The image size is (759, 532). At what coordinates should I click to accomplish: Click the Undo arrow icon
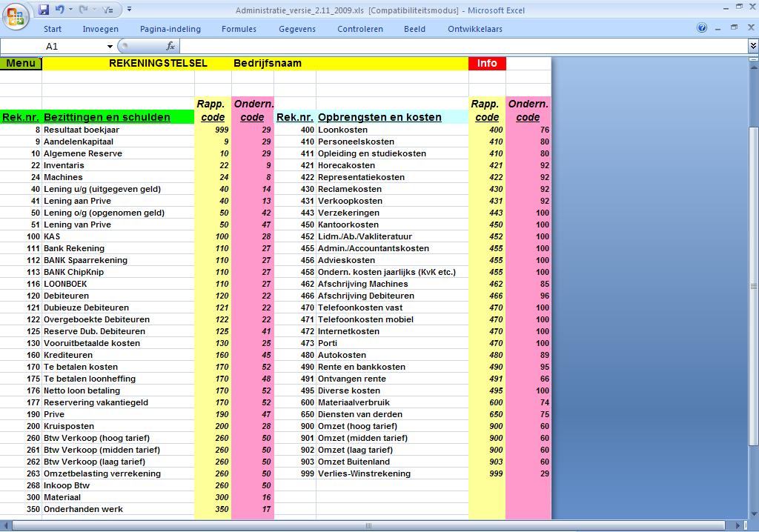(59, 10)
